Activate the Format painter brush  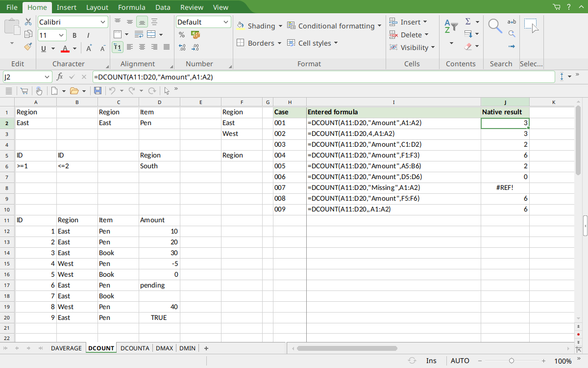click(x=28, y=47)
